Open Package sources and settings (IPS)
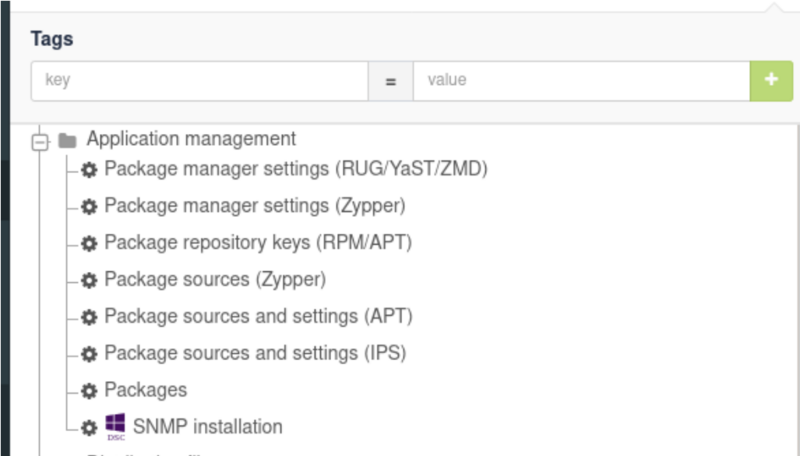 pos(256,353)
